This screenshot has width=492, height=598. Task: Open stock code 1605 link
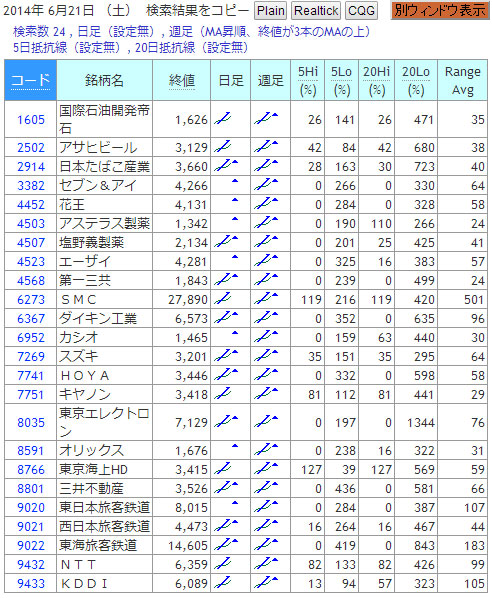tap(31, 120)
